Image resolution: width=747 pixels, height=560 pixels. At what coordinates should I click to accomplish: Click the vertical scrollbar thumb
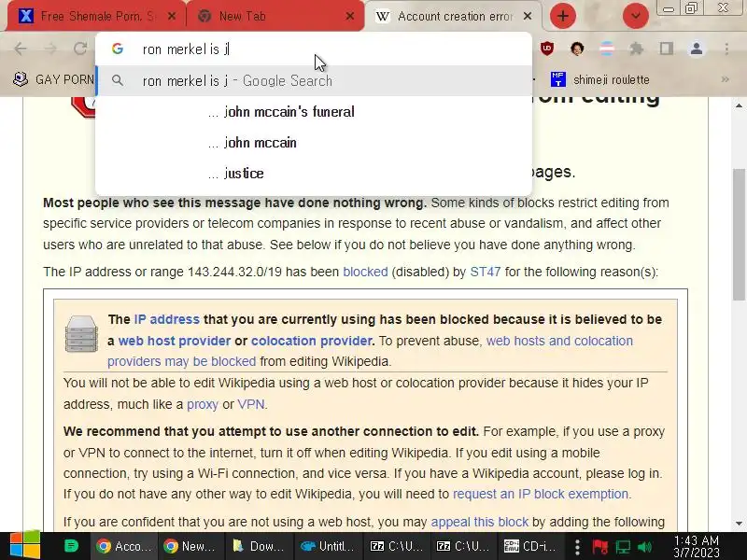pos(739,234)
